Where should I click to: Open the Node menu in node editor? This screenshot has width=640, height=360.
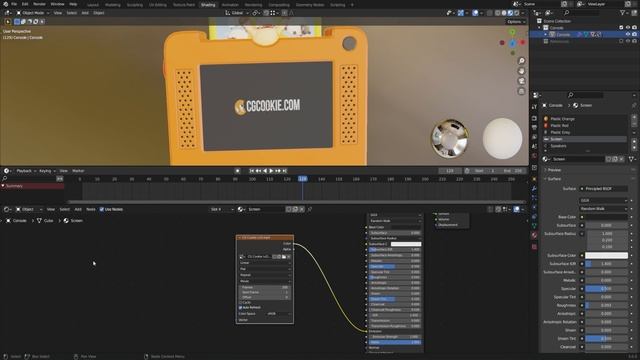point(91,209)
